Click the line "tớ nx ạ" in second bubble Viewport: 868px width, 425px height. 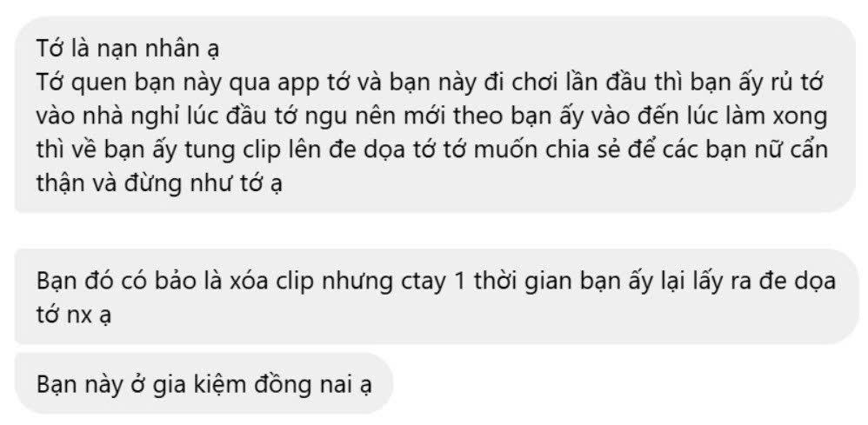click(x=74, y=316)
